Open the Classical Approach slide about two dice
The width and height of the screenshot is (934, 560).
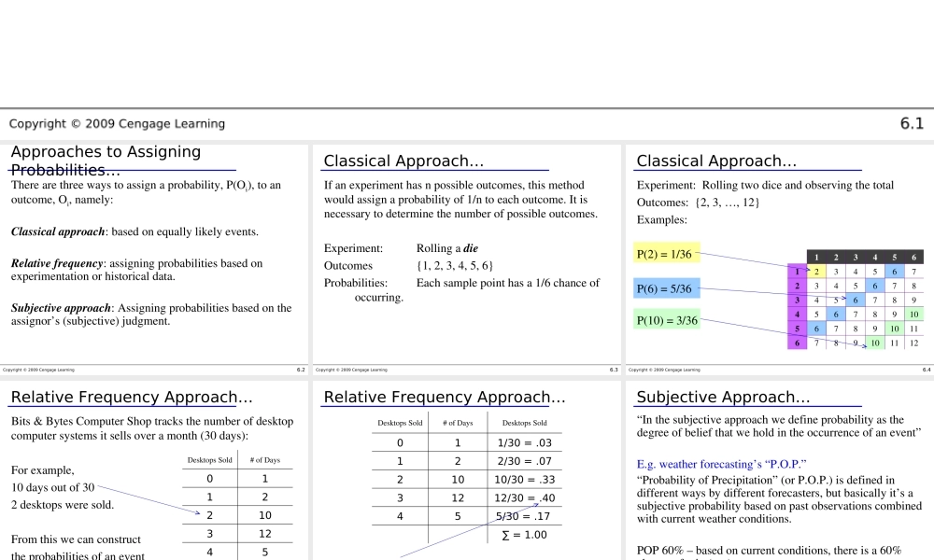click(716, 161)
